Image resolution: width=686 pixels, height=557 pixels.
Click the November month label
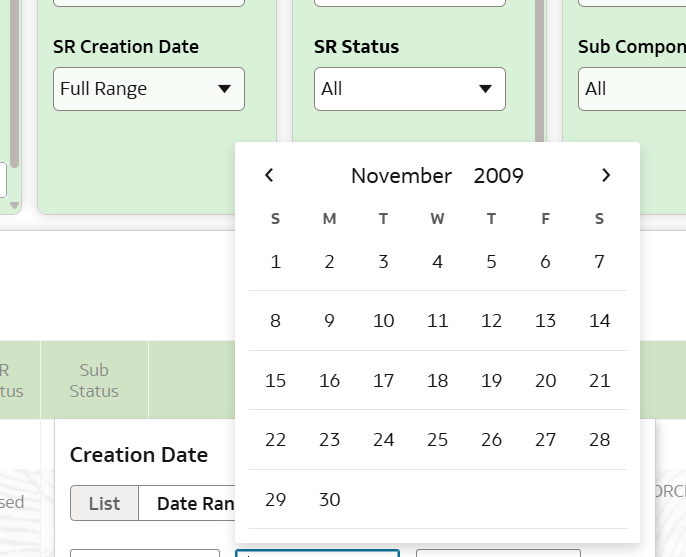click(401, 175)
